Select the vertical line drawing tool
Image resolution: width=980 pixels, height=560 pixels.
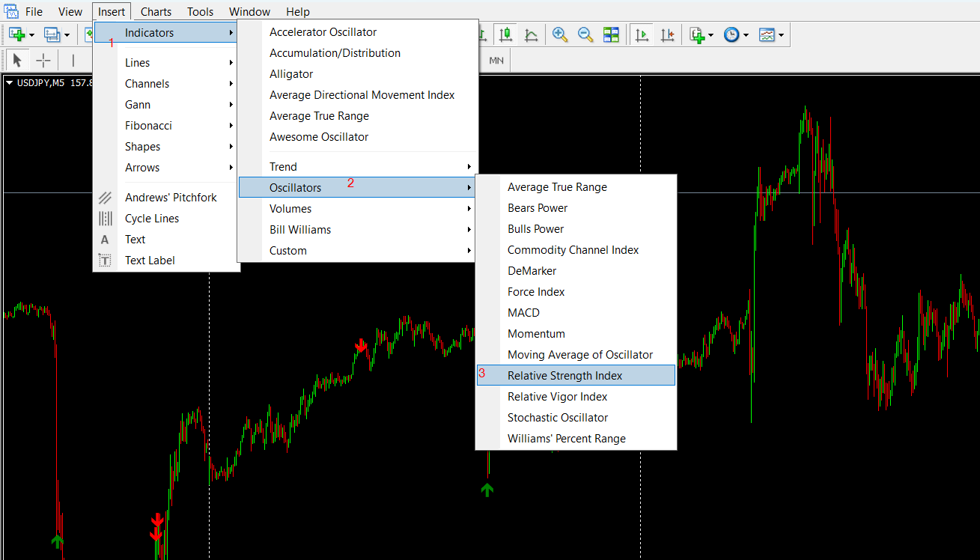pyautogui.click(x=73, y=61)
